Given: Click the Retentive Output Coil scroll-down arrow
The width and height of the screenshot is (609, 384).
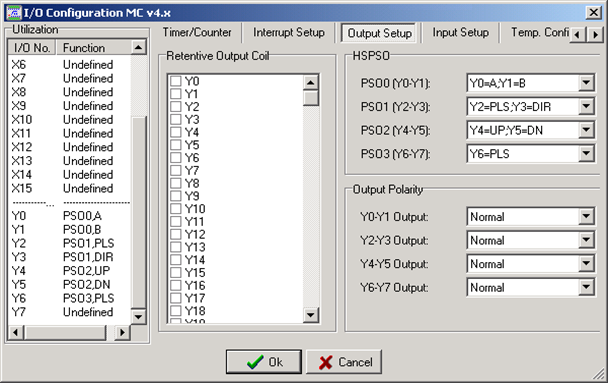Looking at the screenshot, I should click(x=311, y=315).
